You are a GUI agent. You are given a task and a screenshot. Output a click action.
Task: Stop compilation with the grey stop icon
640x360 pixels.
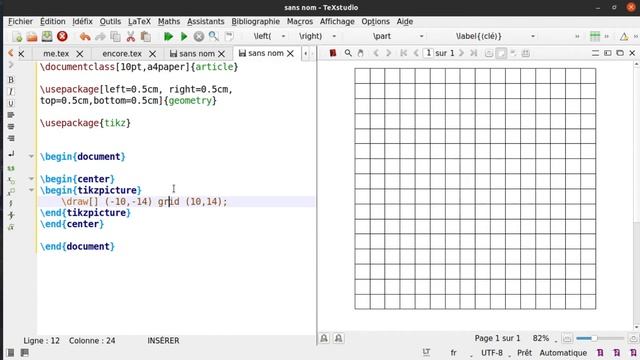(199, 37)
